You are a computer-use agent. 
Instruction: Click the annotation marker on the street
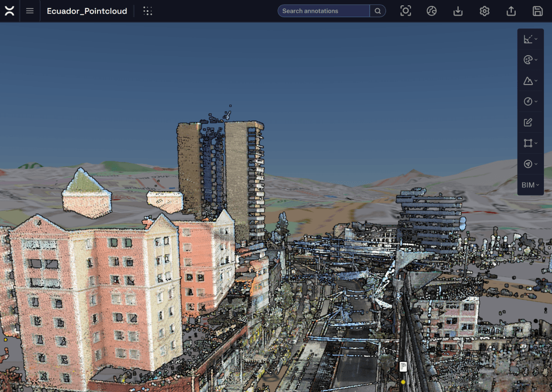pyautogui.click(x=403, y=367)
